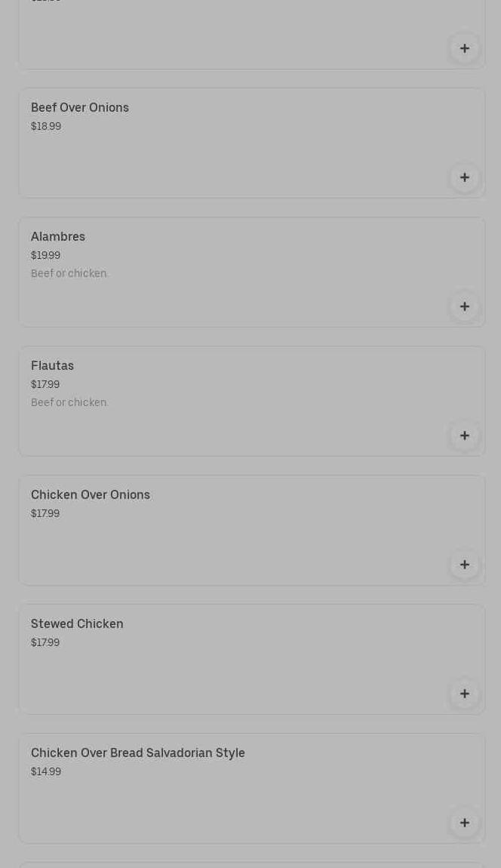501x868 pixels.
Task: Open Chicken Over Bread Salvadorian Style title
Action: [138, 753]
